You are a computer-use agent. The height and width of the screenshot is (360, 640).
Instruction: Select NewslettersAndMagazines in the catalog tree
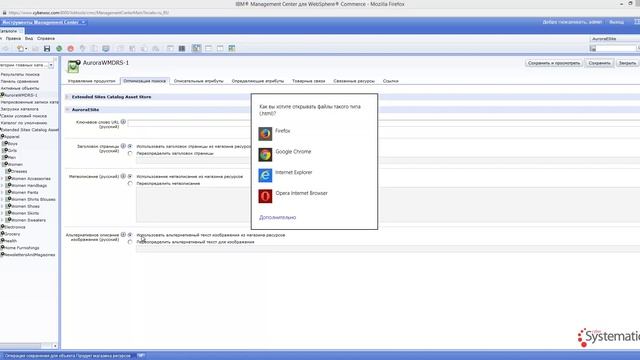pos(29,255)
